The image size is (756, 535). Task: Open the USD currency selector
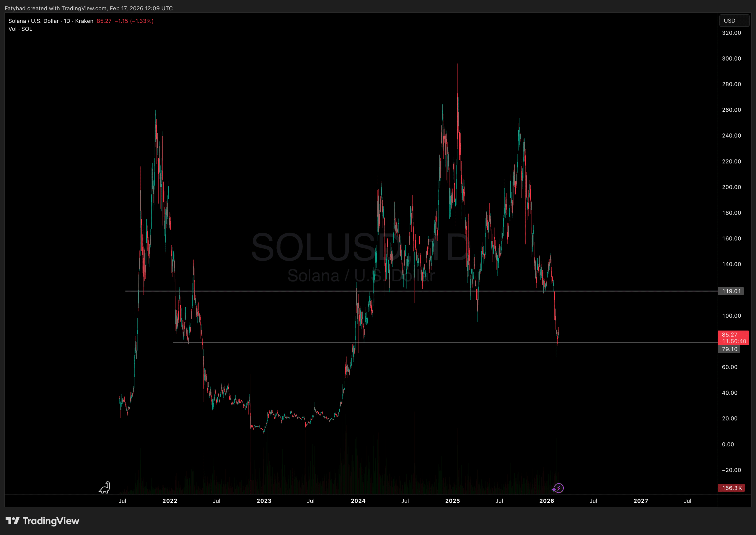(x=734, y=20)
